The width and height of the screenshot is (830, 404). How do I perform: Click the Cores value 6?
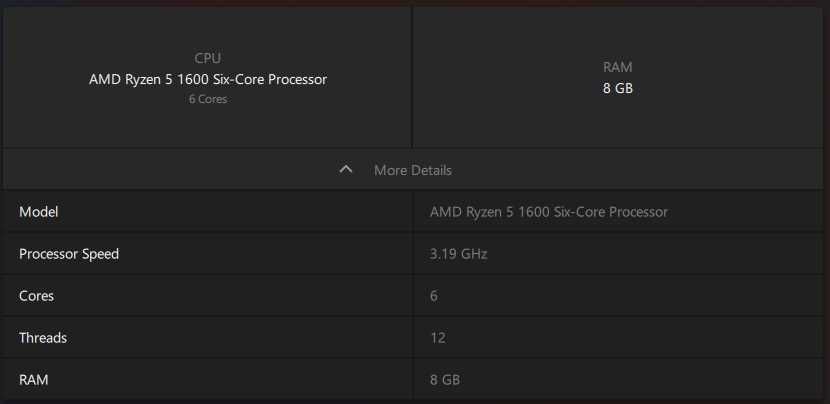tap(434, 295)
